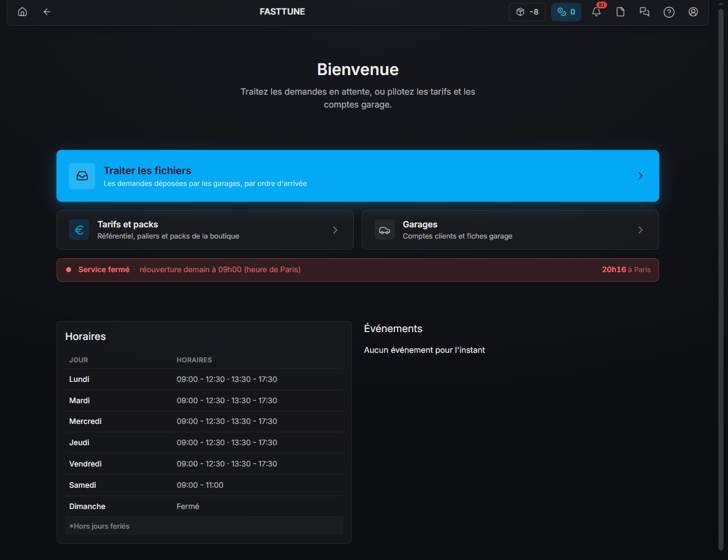Open the blue credits counter showing 0
Image resolution: width=728 pixels, height=560 pixels.
click(x=566, y=12)
